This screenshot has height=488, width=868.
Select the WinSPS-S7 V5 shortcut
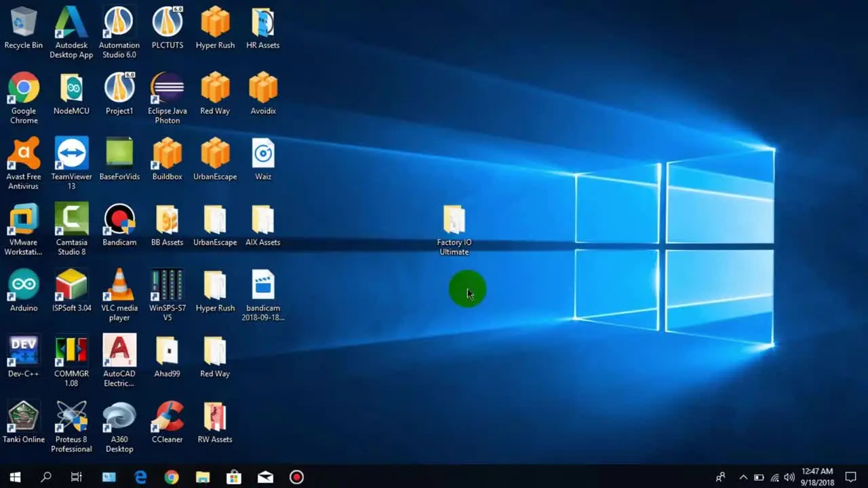click(167, 296)
